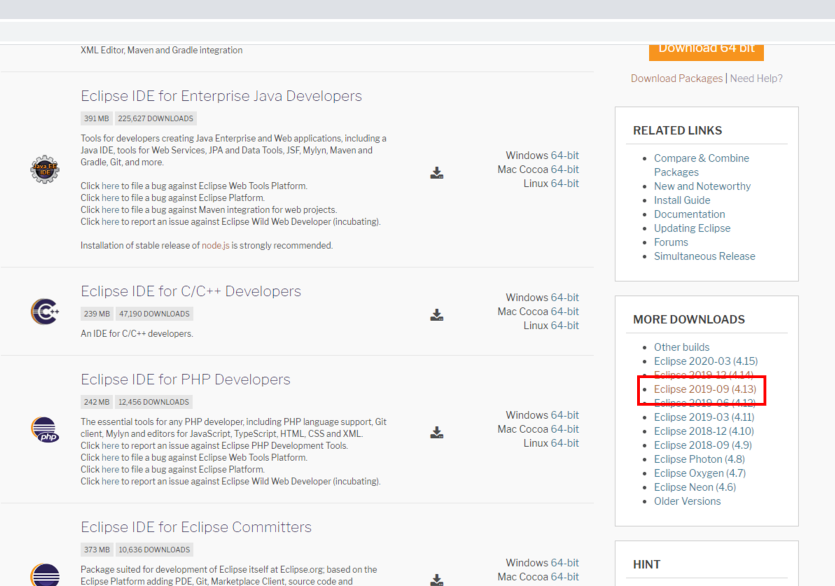Select Linux 64-bit for PHP Developers
Screen dimensions: 835x586
point(564,443)
